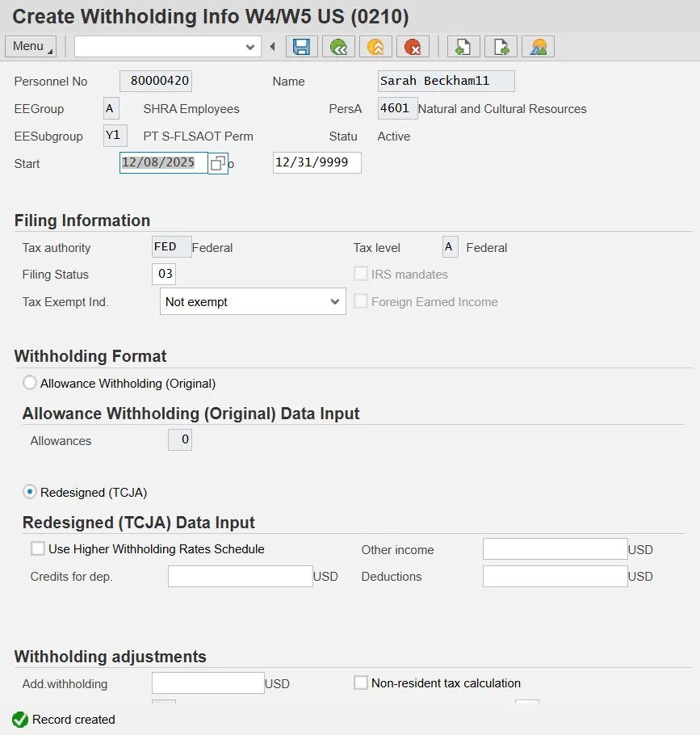Image resolution: width=700 pixels, height=735 pixels.
Task: Click the EESubgroup Y1 field
Action: (x=115, y=136)
